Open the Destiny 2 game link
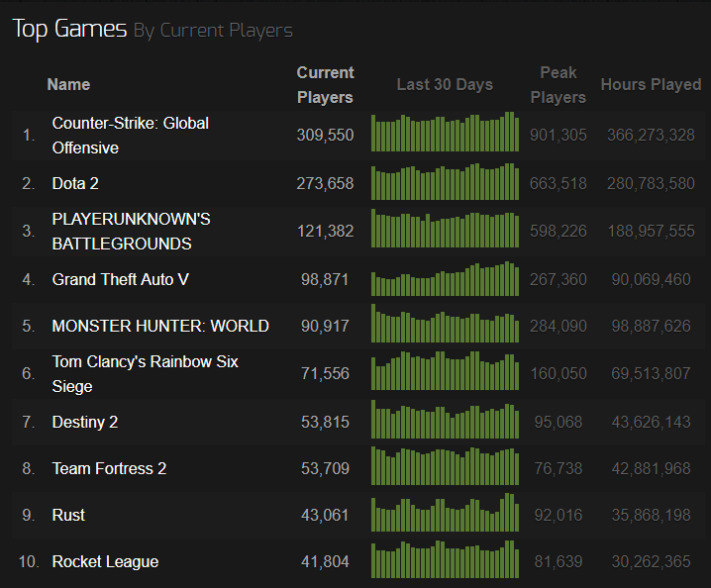Image resolution: width=711 pixels, height=588 pixels. click(x=85, y=422)
